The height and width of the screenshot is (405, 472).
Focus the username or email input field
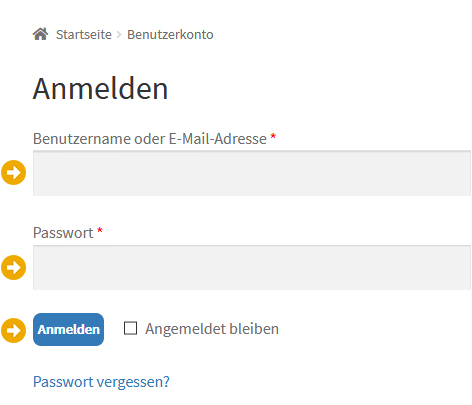click(x=252, y=173)
